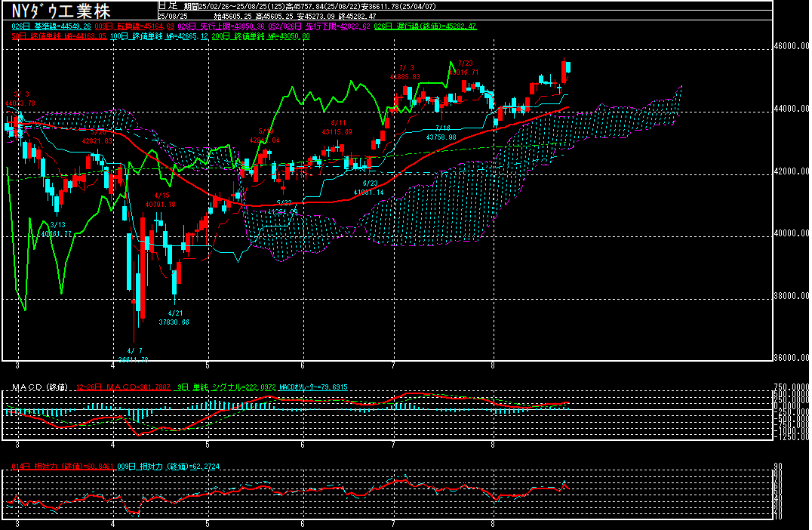Screen dimensions: 812x530
Task: Click the 6/23 low price annotation
Action: click(369, 187)
